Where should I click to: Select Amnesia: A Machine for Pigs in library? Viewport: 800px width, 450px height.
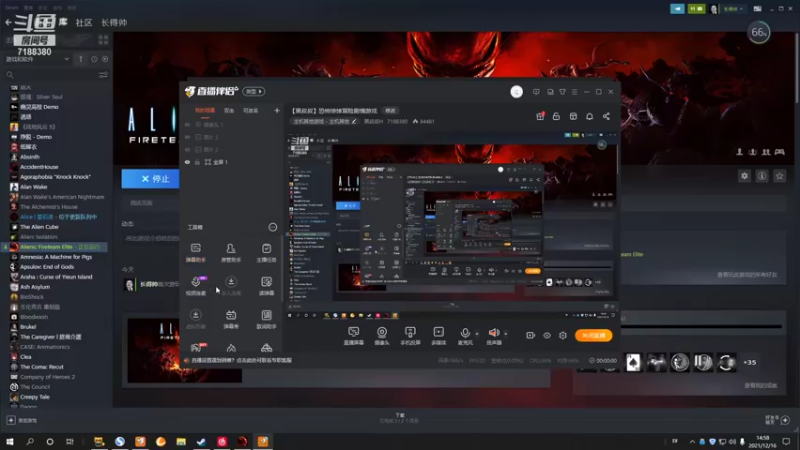[56, 257]
